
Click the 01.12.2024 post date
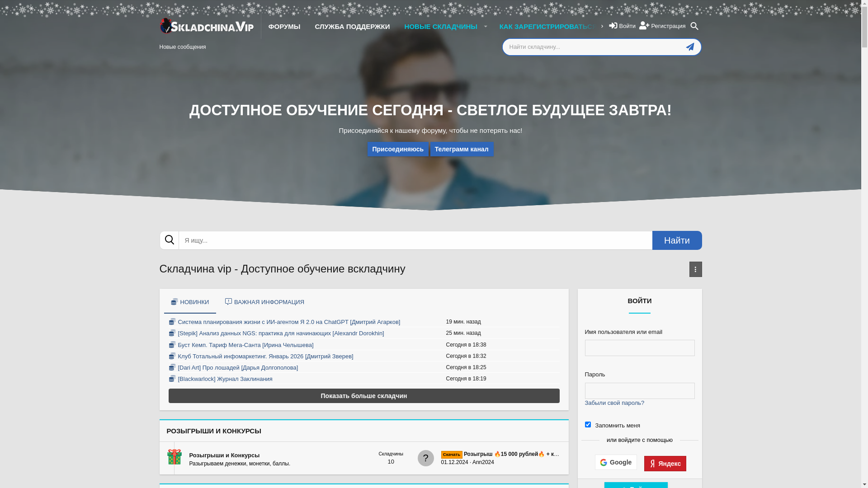click(x=454, y=462)
